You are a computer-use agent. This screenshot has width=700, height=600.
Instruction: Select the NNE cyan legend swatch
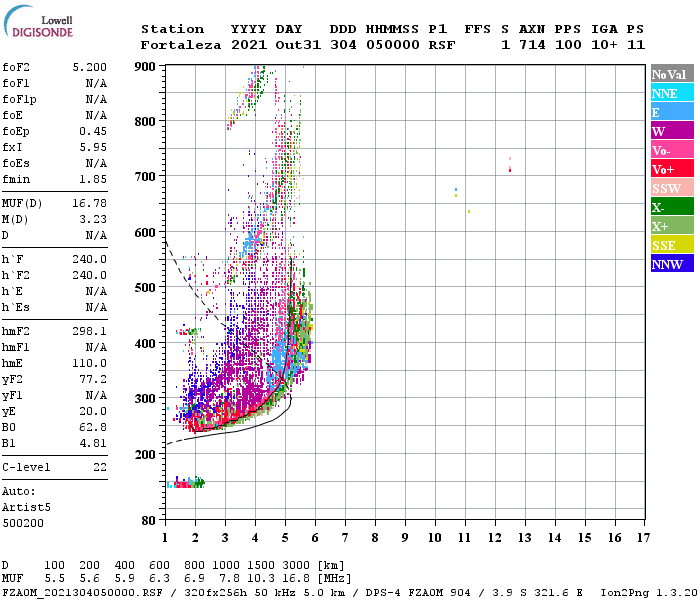pyautogui.click(x=672, y=93)
